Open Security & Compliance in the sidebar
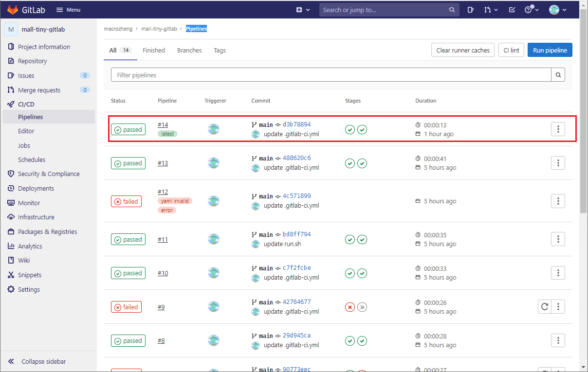The height and width of the screenshot is (372, 588). point(49,174)
